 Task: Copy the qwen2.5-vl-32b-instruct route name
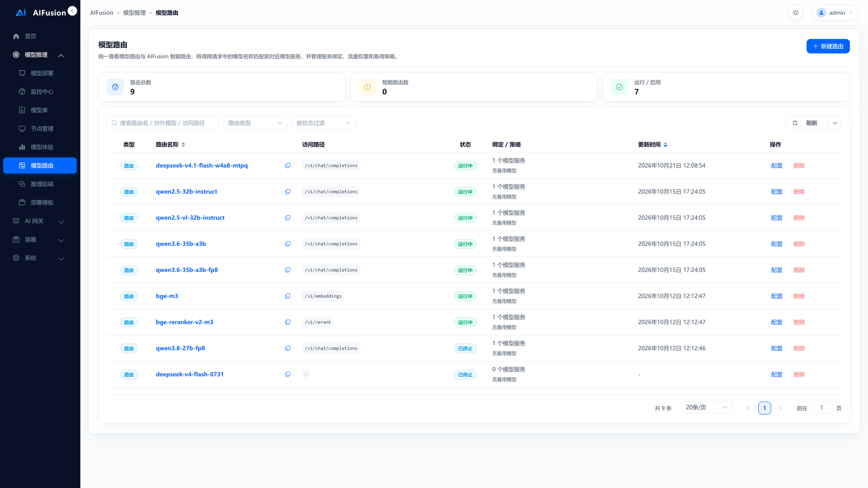click(288, 218)
